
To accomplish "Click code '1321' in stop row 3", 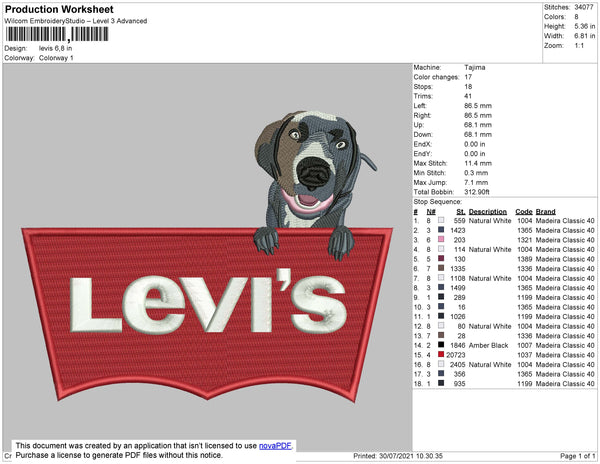I will pyautogui.click(x=525, y=240).
